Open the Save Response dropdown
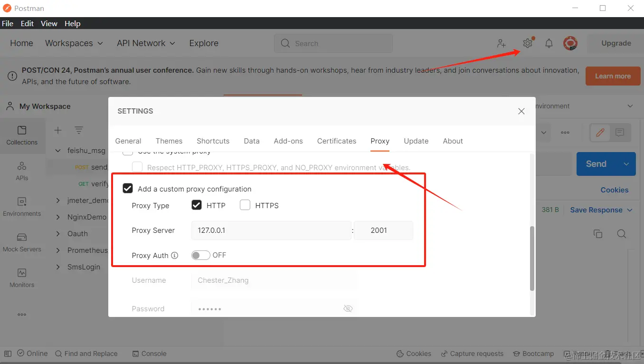This screenshot has width=644, height=364. (601, 210)
